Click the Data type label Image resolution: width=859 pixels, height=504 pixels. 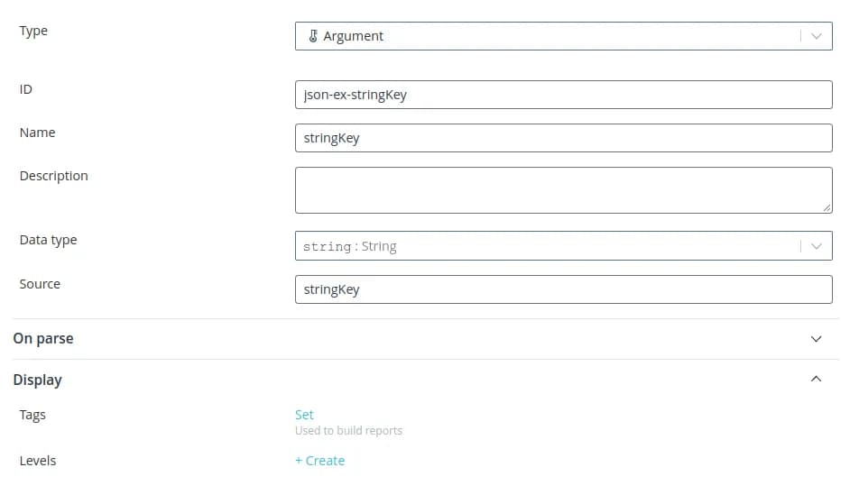pyautogui.click(x=48, y=240)
